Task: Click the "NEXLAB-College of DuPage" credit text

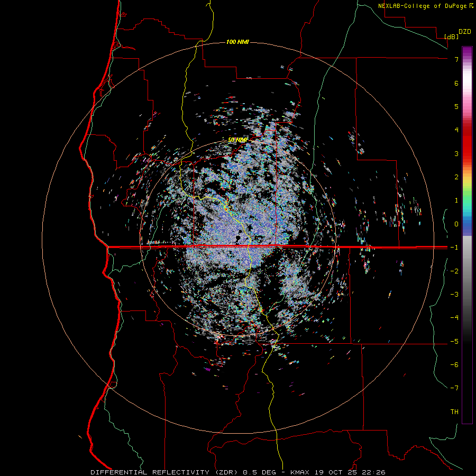Action: click(x=422, y=6)
